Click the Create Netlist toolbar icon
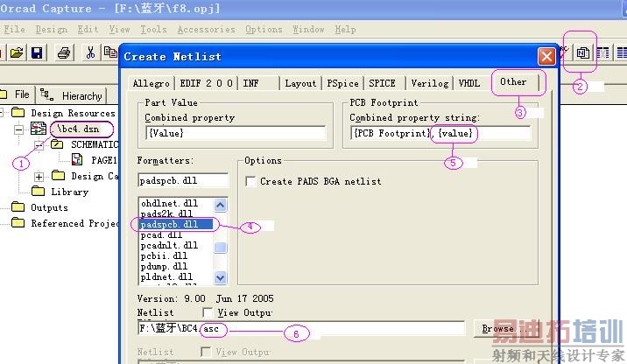This screenshot has height=364, width=627. [x=582, y=52]
